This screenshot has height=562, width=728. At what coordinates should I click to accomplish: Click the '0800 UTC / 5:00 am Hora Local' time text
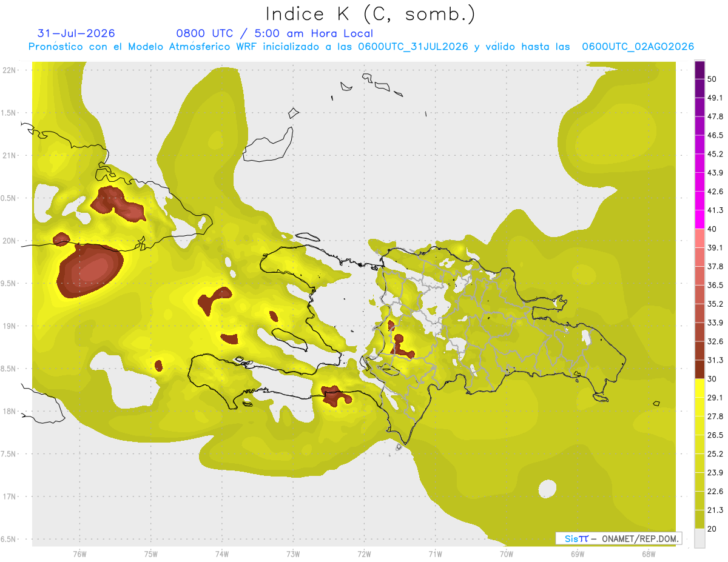tap(274, 33)
